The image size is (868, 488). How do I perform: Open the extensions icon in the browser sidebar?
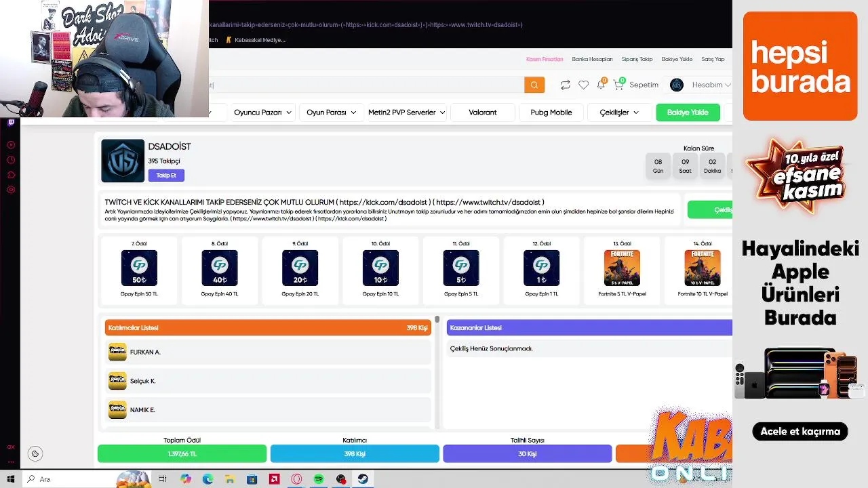(x=11, y=175)
